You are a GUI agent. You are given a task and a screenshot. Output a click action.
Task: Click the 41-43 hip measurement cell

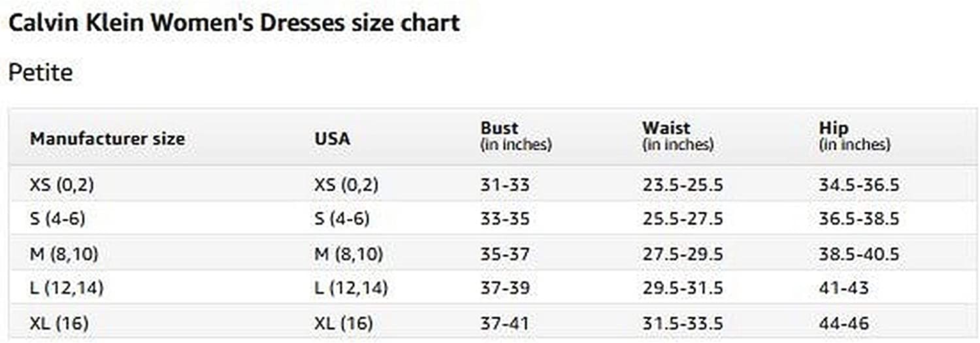(x=843, y=287)
